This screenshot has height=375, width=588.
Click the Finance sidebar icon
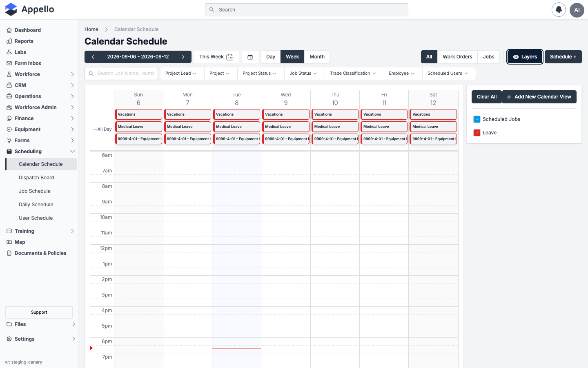[x=9, y=118]
